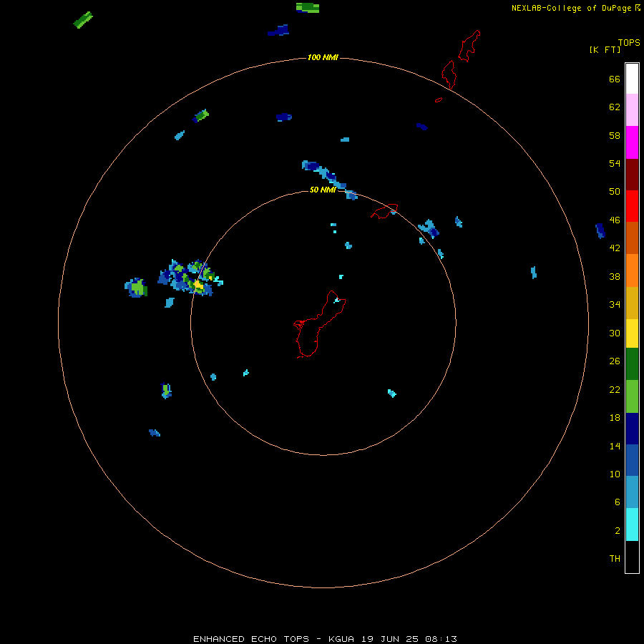
Task: Click the medium blue swatch at the 10 level
Action: [632, 460]
